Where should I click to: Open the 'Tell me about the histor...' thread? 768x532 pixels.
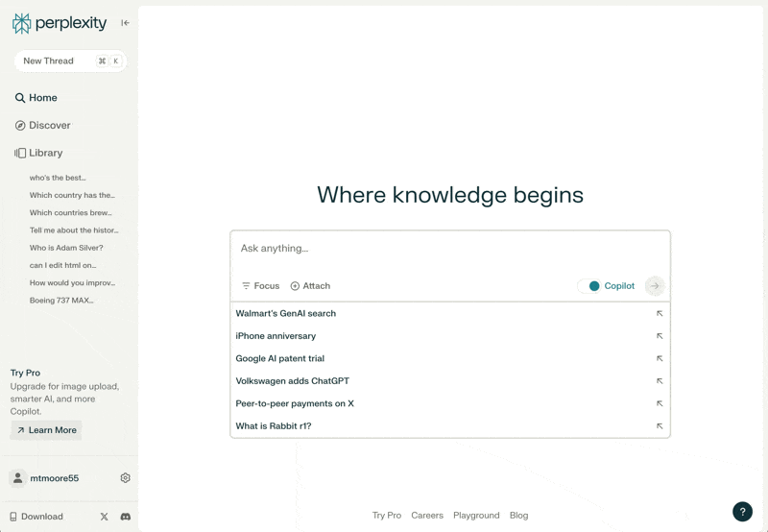pos(74,230)
